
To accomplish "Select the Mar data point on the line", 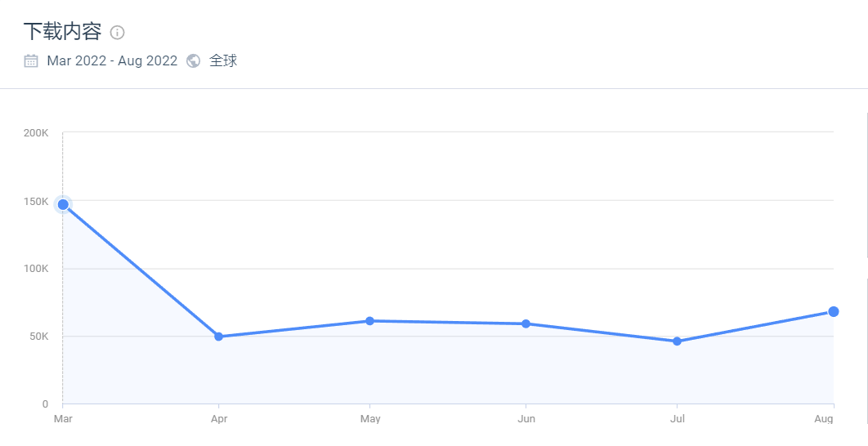I will [x=63, y=204].
